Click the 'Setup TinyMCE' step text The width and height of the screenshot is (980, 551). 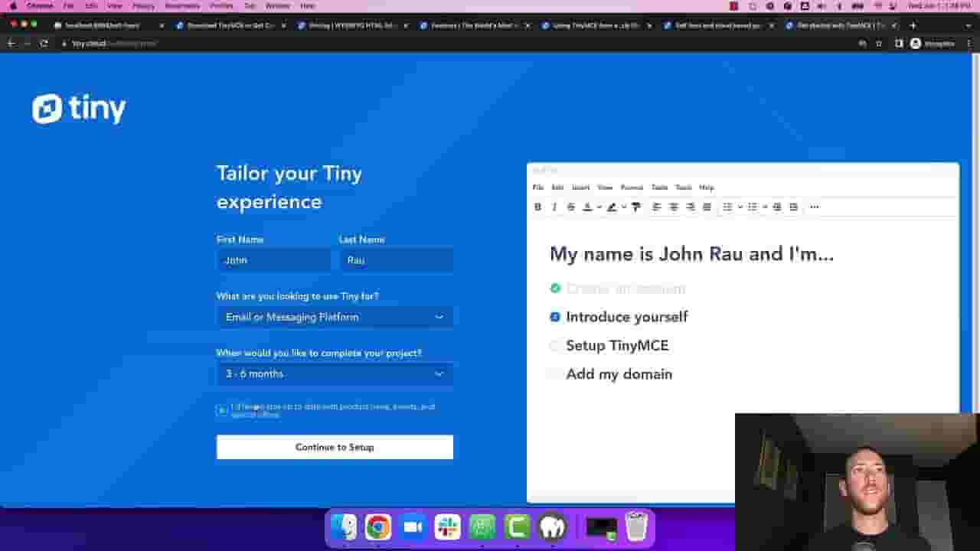617,345
